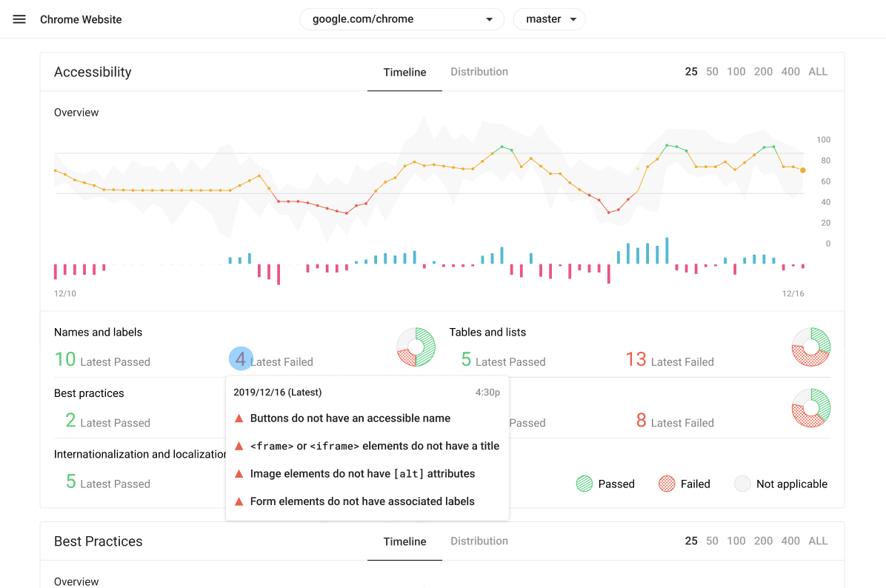Screen dimensions: 886x588
Task: Click 13 Latest Failed under Tables and lists
Action: [670, 360]
